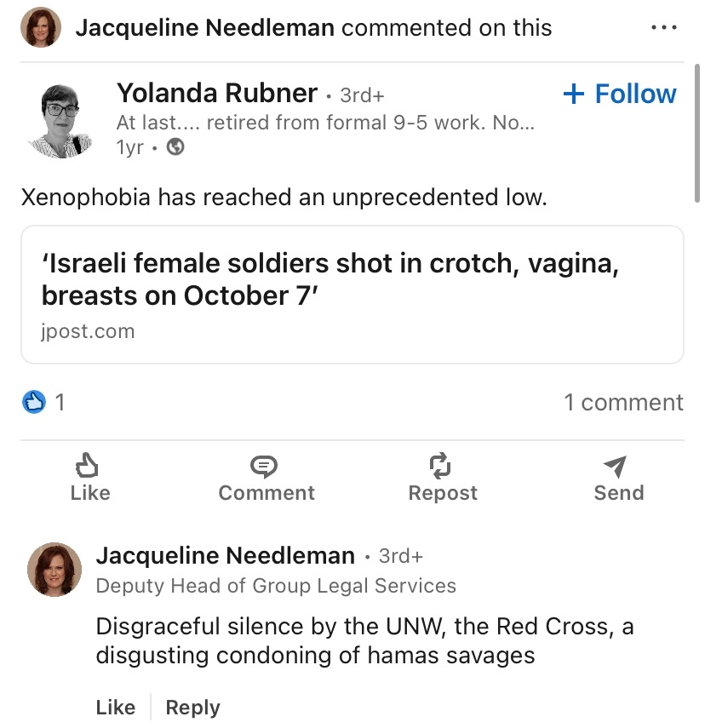Click the Send paper plane icon

616,465
